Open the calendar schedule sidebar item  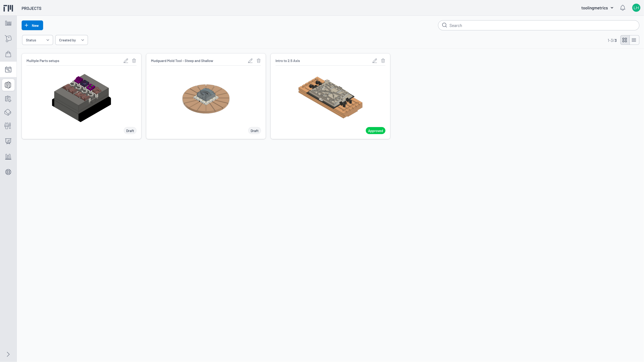(8, 69)
